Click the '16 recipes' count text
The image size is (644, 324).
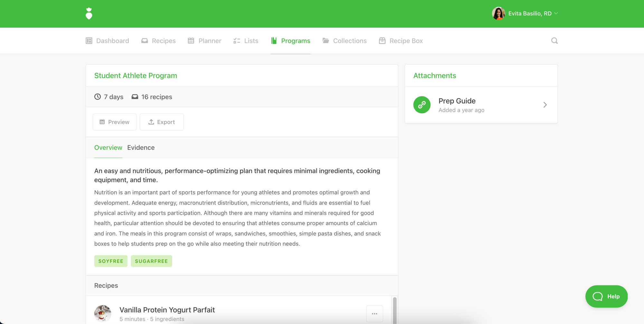(156, 97)
